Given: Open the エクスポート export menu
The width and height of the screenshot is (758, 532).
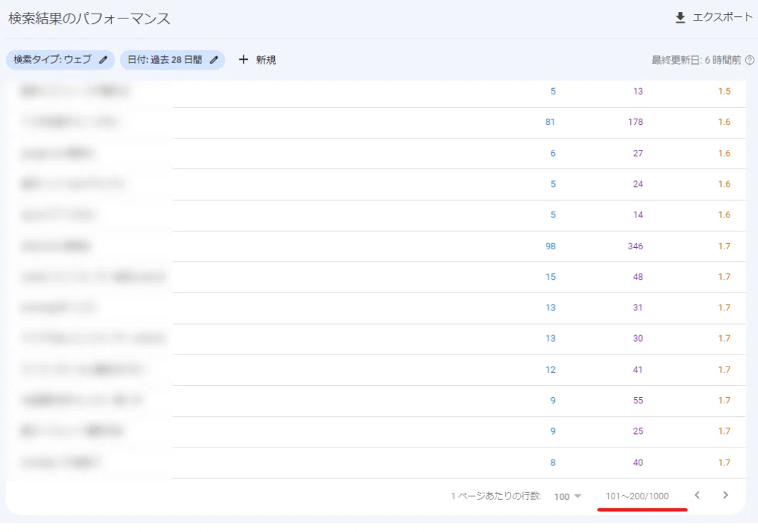Looking at the screenshot, I should click(713, 18).
